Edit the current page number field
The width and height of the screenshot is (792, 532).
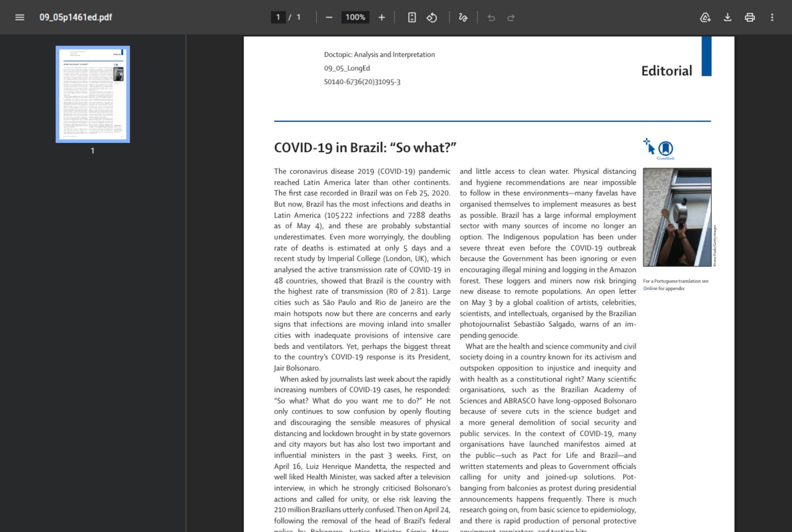coord(278,17)
